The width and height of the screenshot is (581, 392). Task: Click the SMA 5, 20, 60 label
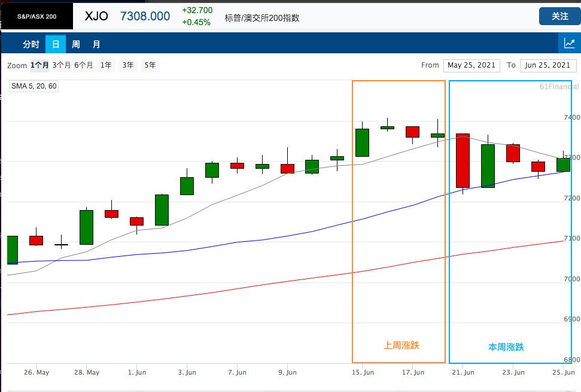[34, 86]
